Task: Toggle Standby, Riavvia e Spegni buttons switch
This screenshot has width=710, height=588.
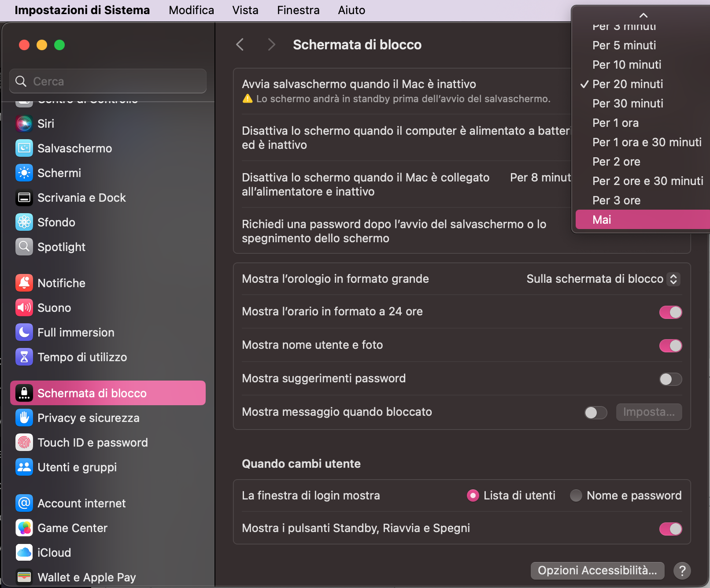Action: (x=670, y=529)
